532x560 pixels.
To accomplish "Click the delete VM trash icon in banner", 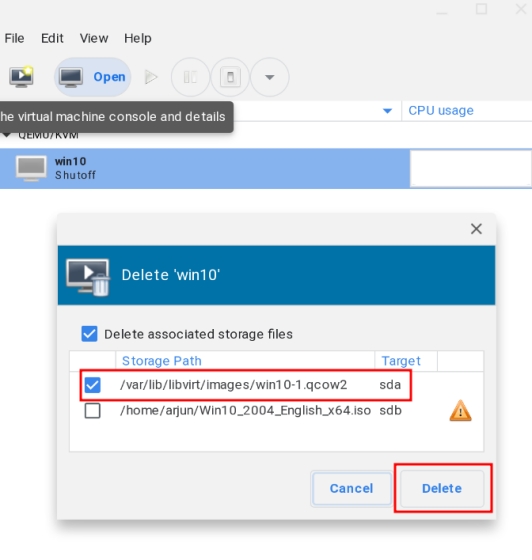I will (88, 278).
